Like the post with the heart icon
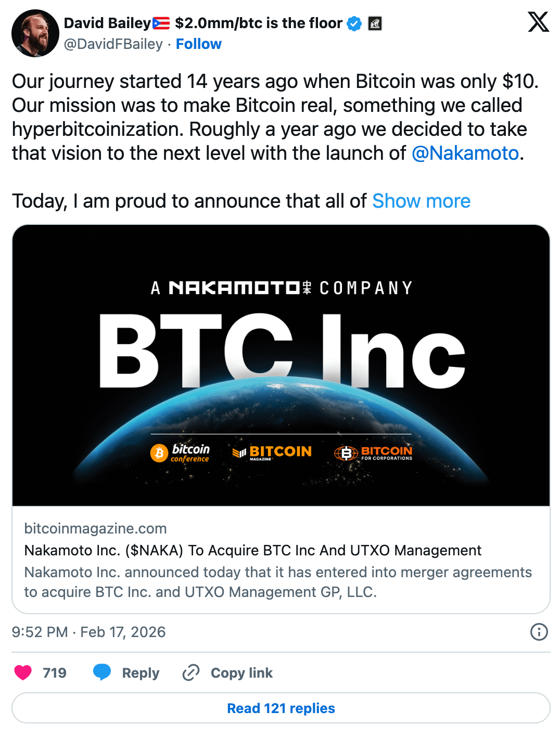The height and width of the screenshot is (737, 560). pyautogui.click(x=23, y=672)
